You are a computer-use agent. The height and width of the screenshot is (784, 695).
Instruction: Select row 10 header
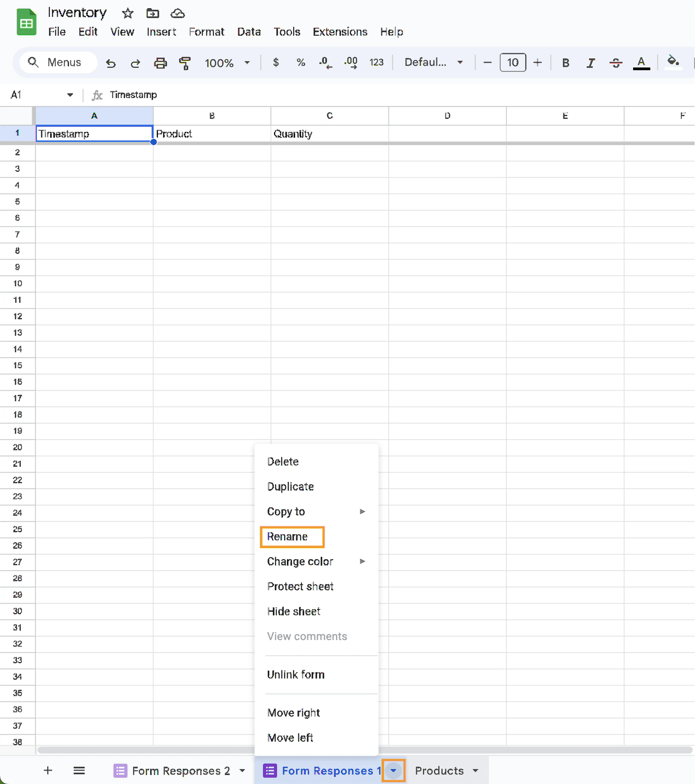[x=18, y=284]
